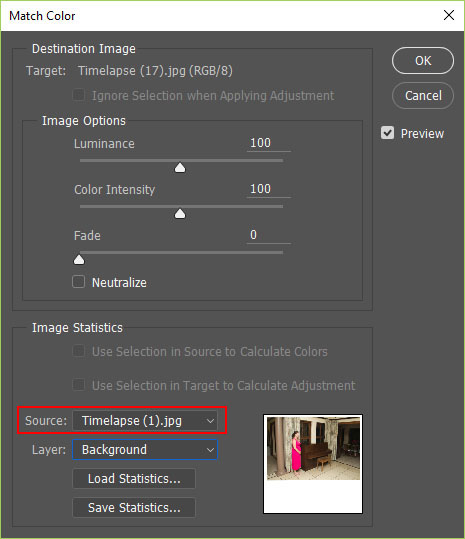Check Use Selection in Source to Calculate Colors
465x539 pixels.
[x=79, y=351]
